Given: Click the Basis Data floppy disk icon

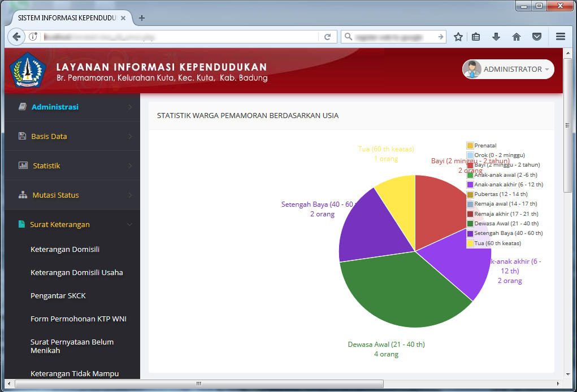Looking at the screenshot, I should coord(22,136).
